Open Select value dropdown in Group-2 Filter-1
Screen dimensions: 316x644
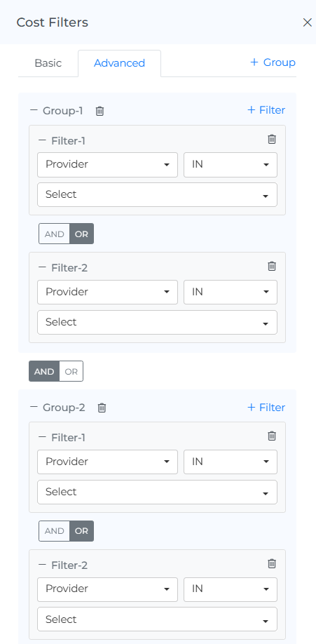pyautogui.click(x=157, y=492)
